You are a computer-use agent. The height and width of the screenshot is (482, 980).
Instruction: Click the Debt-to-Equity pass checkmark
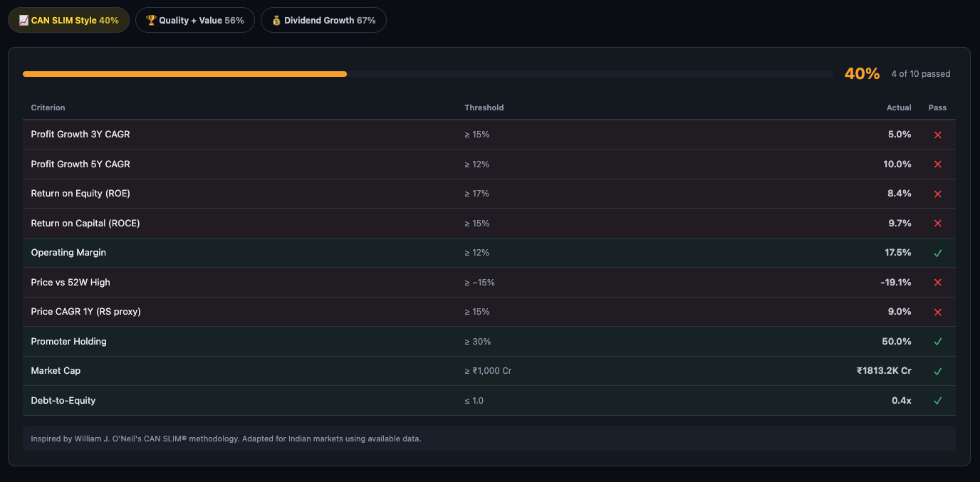tap(937, 401)
